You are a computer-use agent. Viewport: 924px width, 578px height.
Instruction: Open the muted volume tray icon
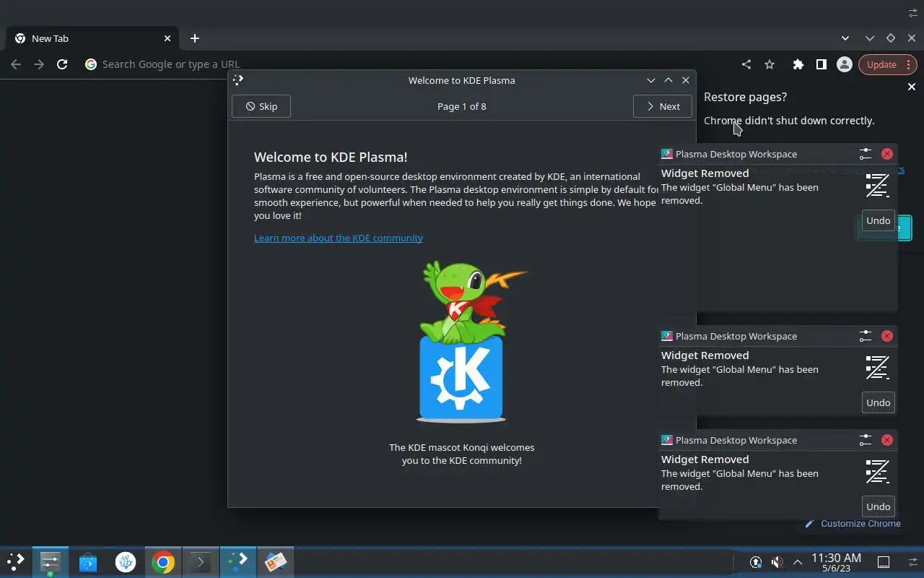point(777,562)
